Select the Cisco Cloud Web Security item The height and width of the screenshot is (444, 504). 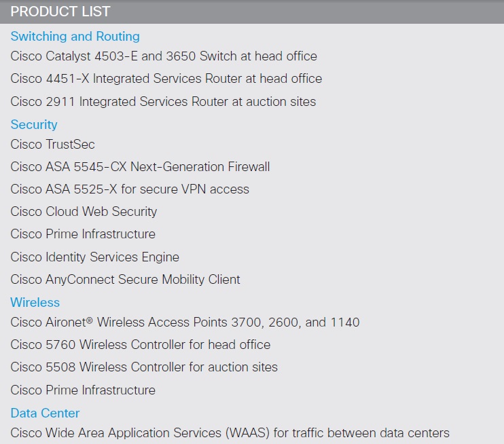(84, 212)
